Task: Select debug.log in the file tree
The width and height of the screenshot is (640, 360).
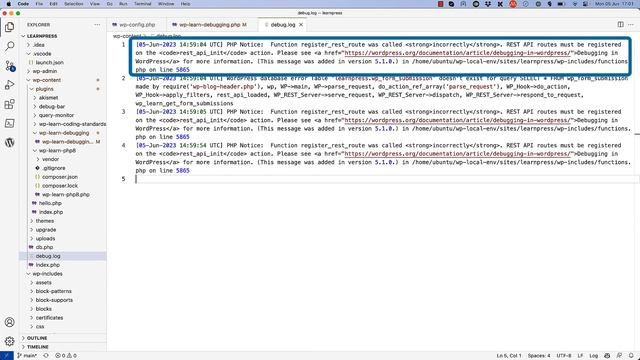Action: pos(48,256)
